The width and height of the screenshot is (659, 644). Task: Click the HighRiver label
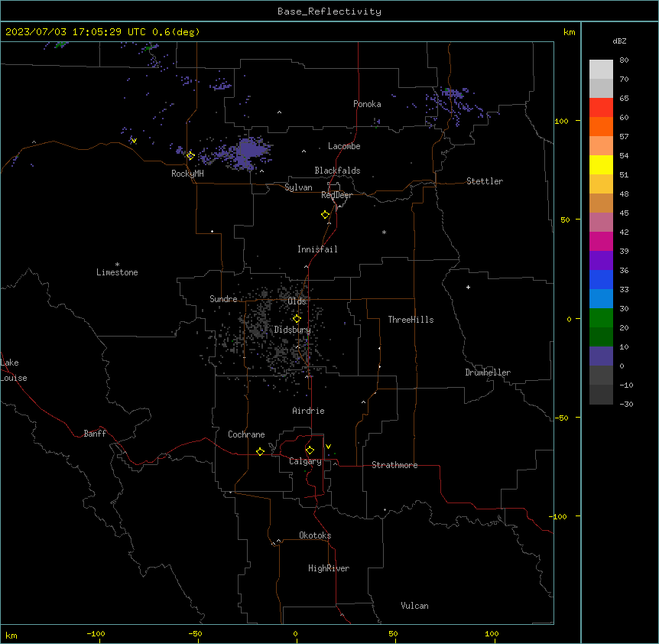pyautogui.click(x=329, y=568)
